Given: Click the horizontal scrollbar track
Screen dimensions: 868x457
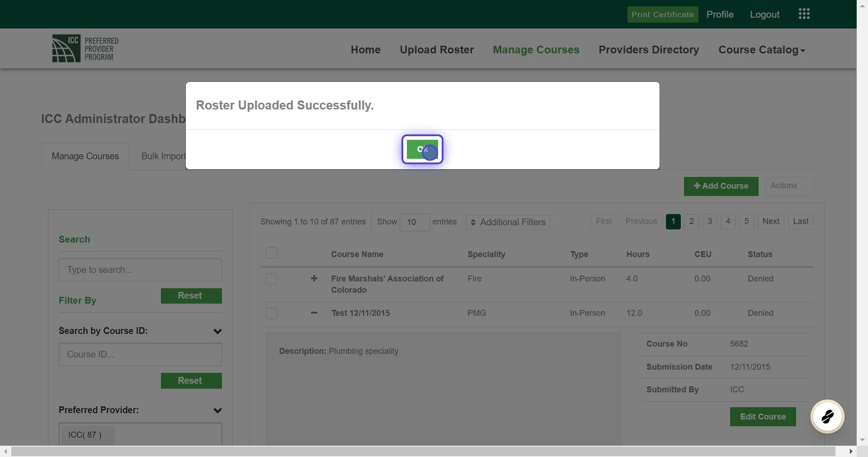Looking at the screenshot, I should (423, 451).
